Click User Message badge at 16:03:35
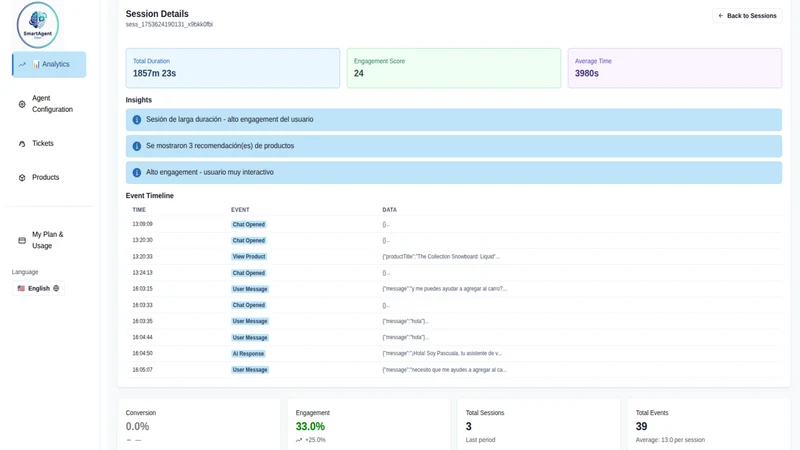Image resolution: width=800 pixels, height=450 pixels. (249, 321)
